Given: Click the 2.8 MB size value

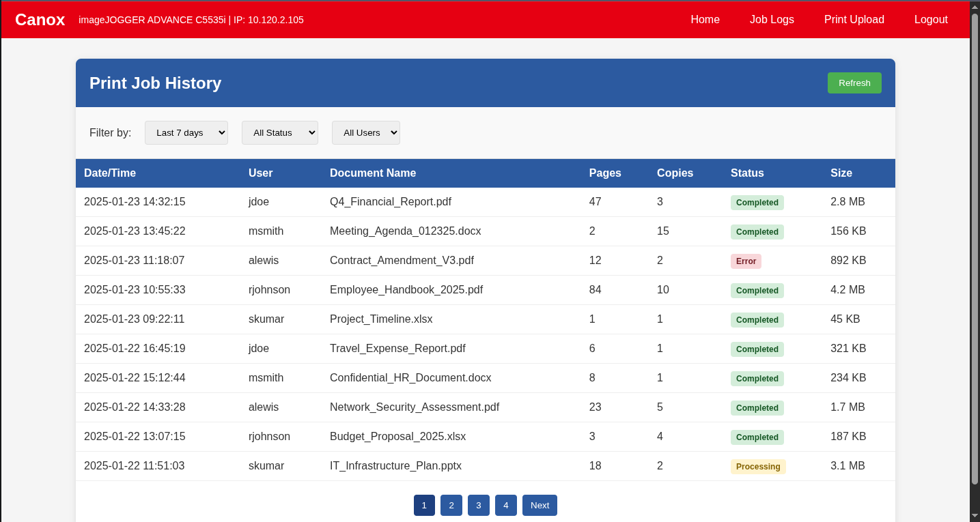Looking at the screenshot, I should point(848,202).
